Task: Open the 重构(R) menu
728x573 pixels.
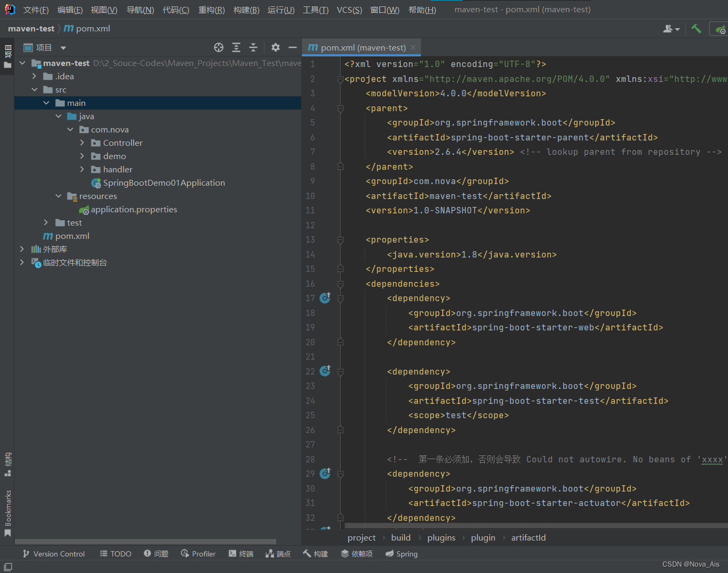Action: 211,10
